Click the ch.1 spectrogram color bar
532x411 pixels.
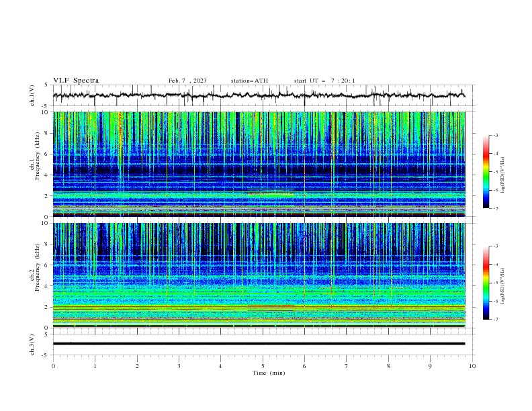pyautogui.click(x=486, y=172)
